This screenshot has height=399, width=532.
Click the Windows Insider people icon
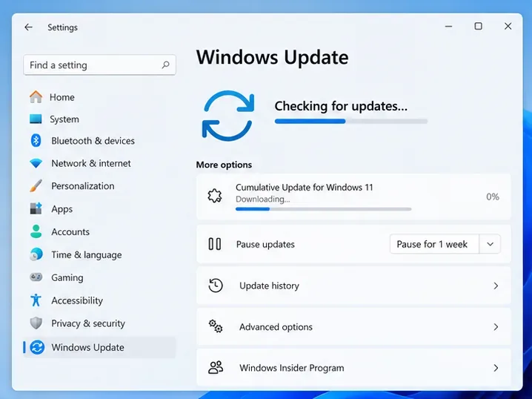[x=216, y=367]
